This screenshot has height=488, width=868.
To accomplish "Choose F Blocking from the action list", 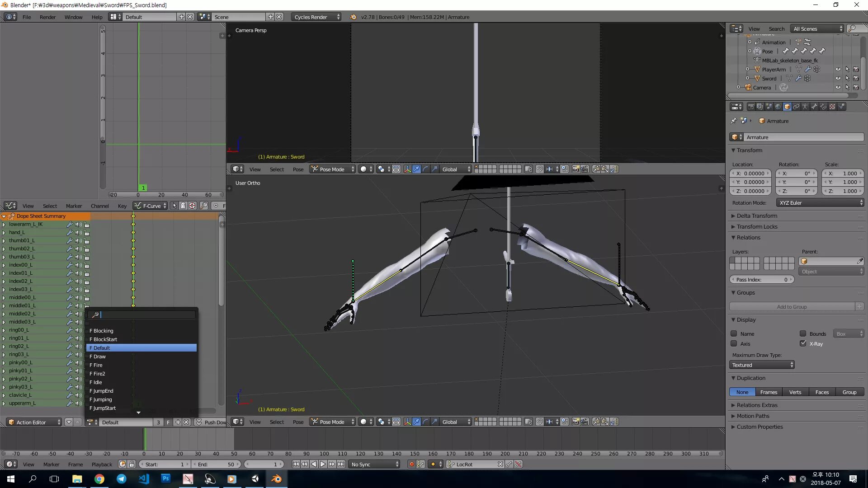I will (x=142, y=331).
